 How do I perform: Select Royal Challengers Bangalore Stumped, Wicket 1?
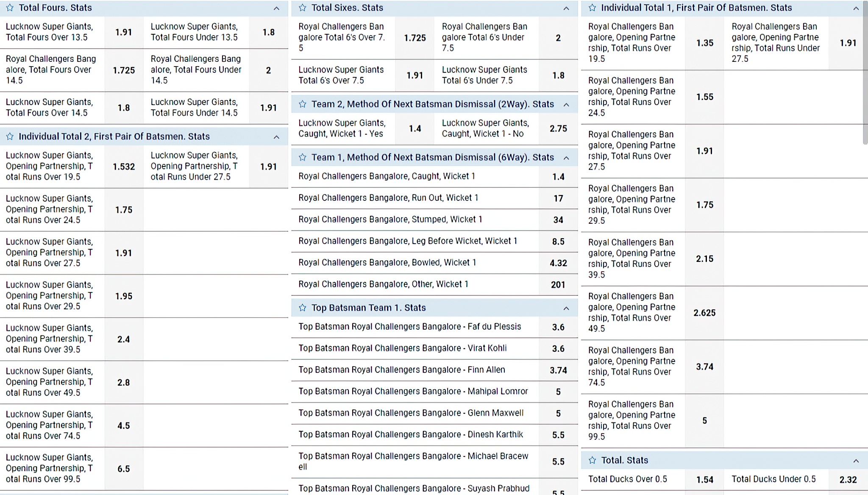[x=558, y=220]
